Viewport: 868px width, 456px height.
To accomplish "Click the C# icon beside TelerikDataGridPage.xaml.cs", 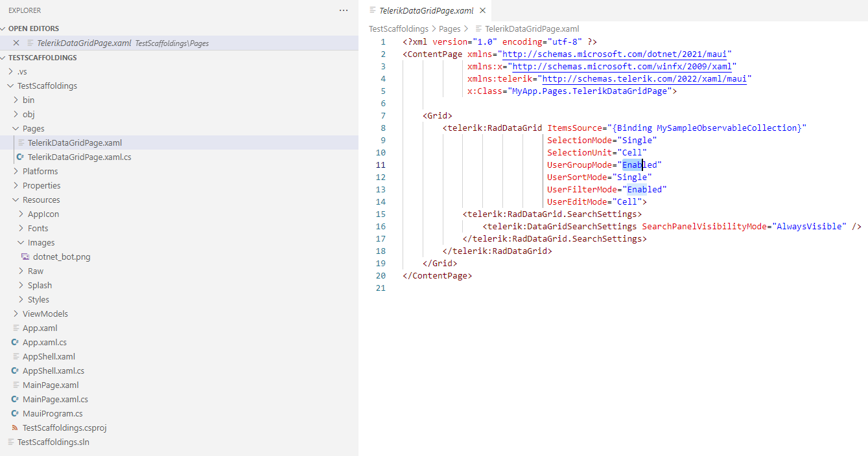I will click(19, 157).
